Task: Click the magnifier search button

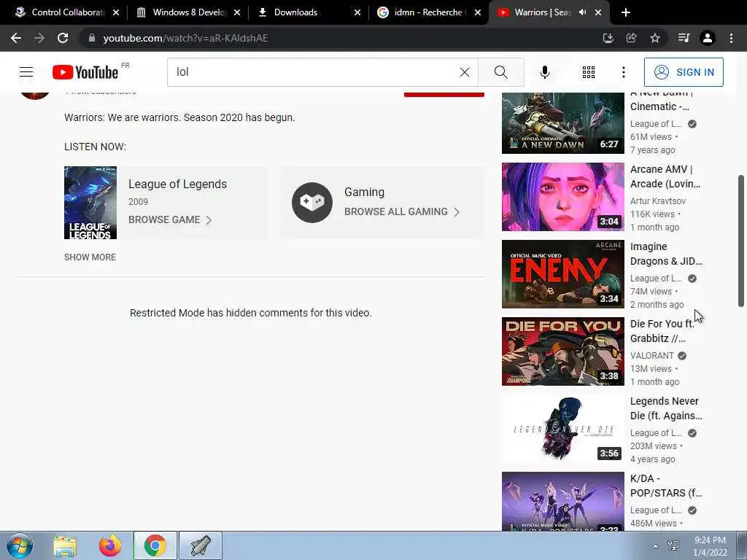Action: 500,72
